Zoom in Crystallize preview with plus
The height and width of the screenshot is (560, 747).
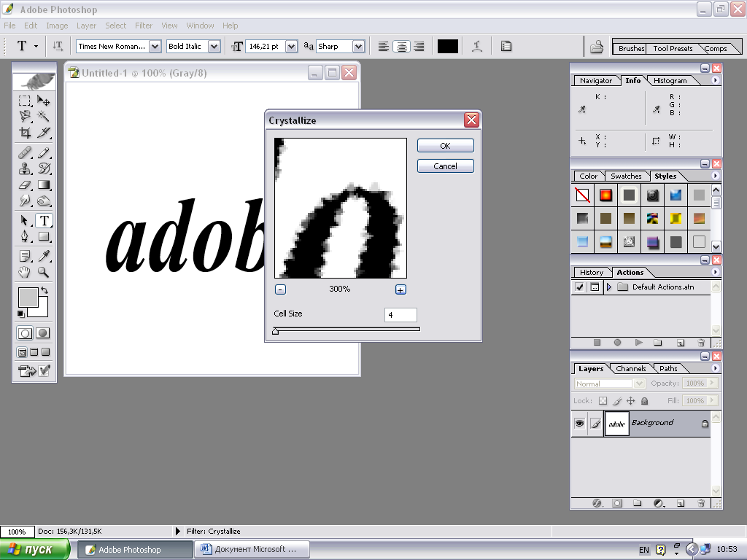pyautogui.click(x=400, y=289)
